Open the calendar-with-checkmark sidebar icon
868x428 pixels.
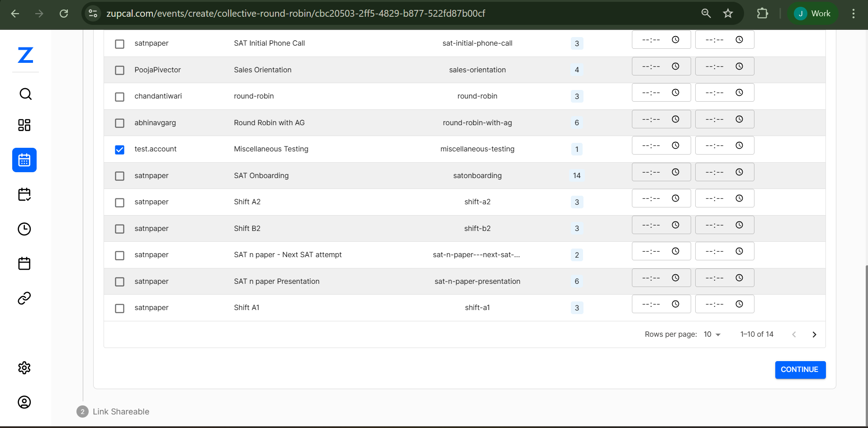(24, 194)
